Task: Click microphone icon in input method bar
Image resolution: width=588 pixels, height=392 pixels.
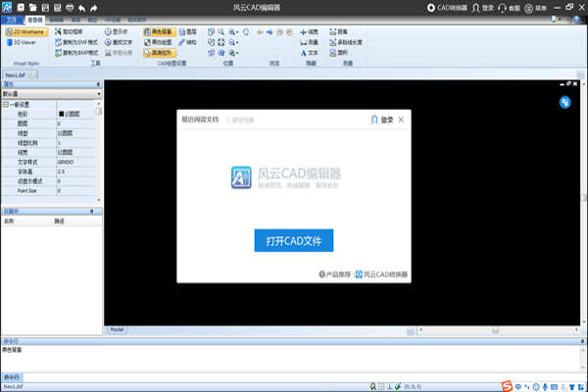Action: click(545, 387)
